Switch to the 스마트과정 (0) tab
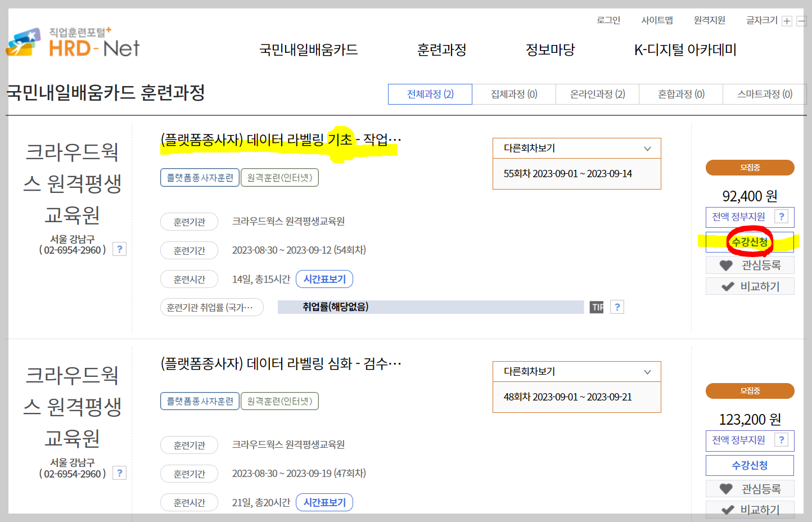Image resolution: width=812 pixels, height=522 pixels. pos(765,94)
